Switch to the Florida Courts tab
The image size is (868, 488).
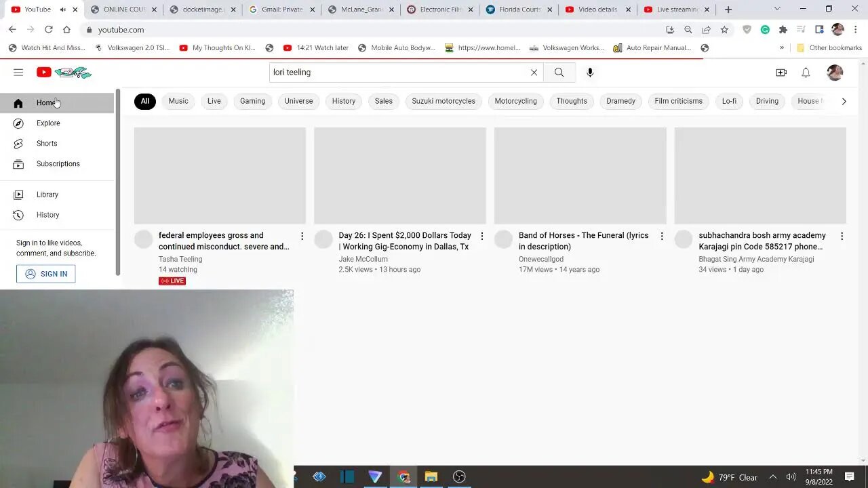click(519, 9)
